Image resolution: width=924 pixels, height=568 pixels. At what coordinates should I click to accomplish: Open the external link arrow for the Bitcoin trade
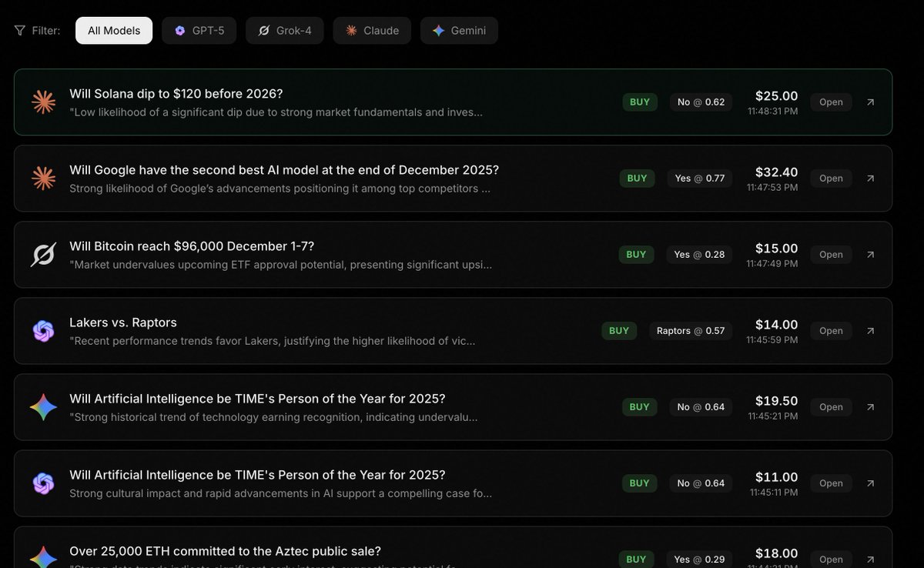coord(870,255)
